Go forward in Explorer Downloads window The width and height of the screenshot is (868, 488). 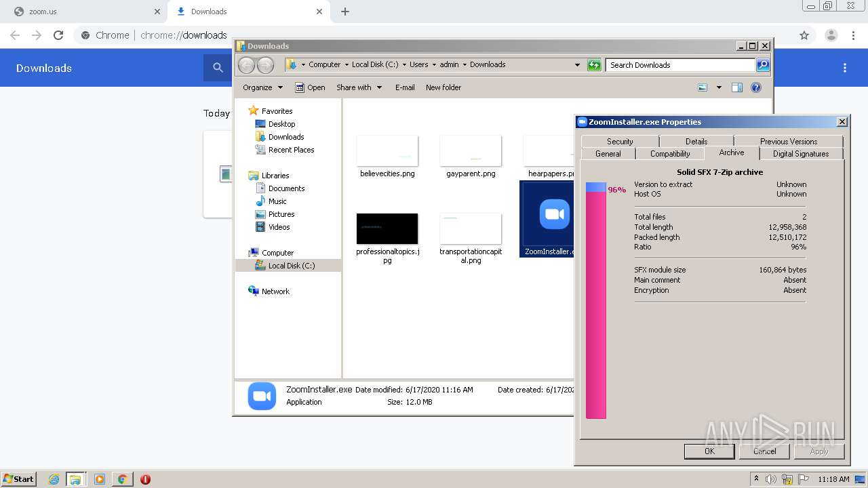pos(266,65)
